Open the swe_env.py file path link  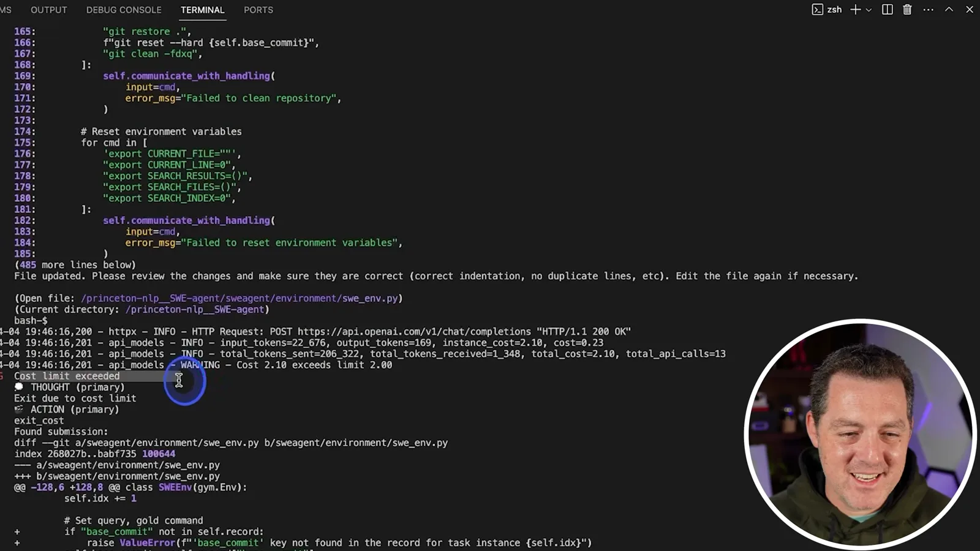pos(239,298)
